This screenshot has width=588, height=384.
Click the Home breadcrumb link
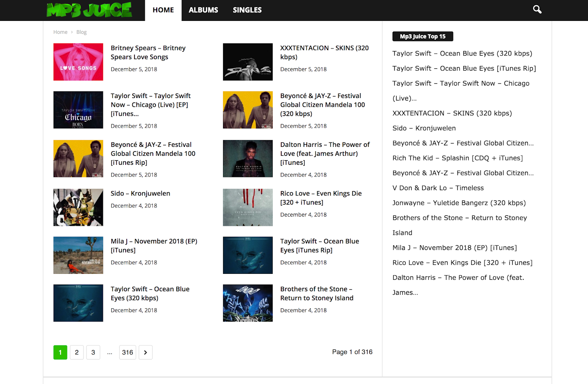point(60,32)
